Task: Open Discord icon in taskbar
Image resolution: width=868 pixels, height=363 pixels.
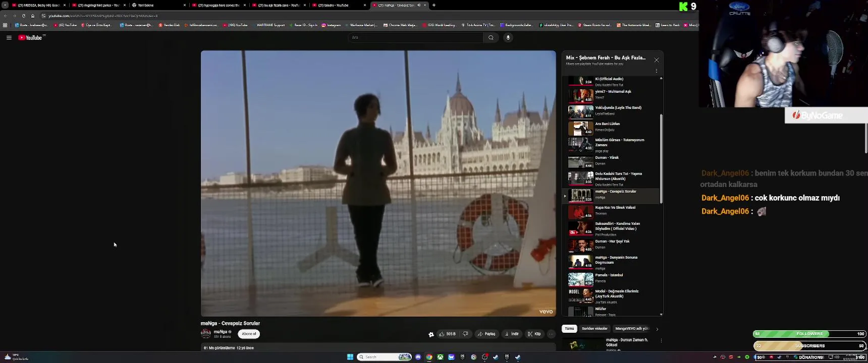Action: 418,357
